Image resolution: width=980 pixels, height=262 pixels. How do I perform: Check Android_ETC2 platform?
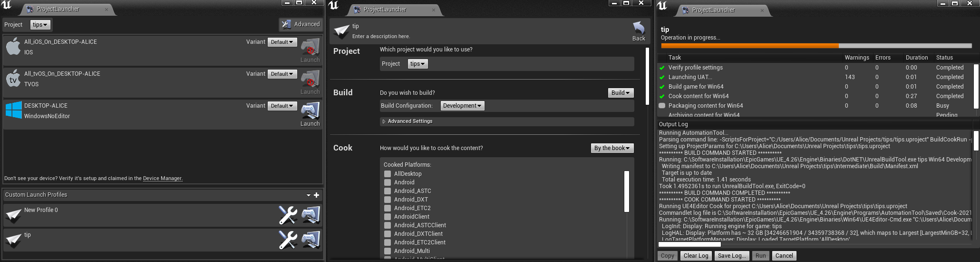388,208
